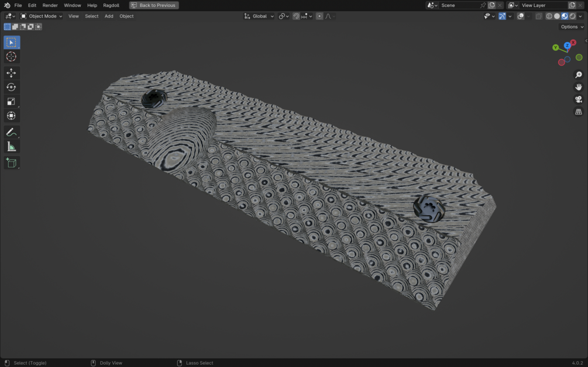Set selection mode to Subtract icon
588x367 pixels.
coord(23,26)
